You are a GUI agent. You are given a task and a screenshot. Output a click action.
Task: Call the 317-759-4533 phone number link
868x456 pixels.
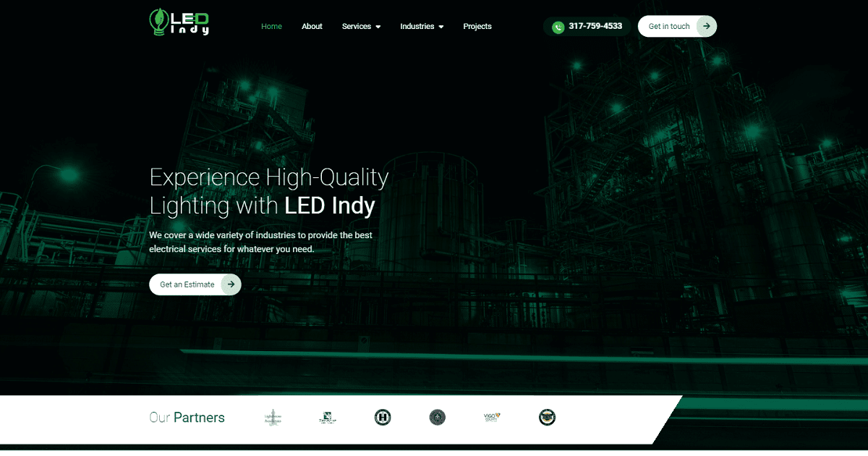[595, 26]
